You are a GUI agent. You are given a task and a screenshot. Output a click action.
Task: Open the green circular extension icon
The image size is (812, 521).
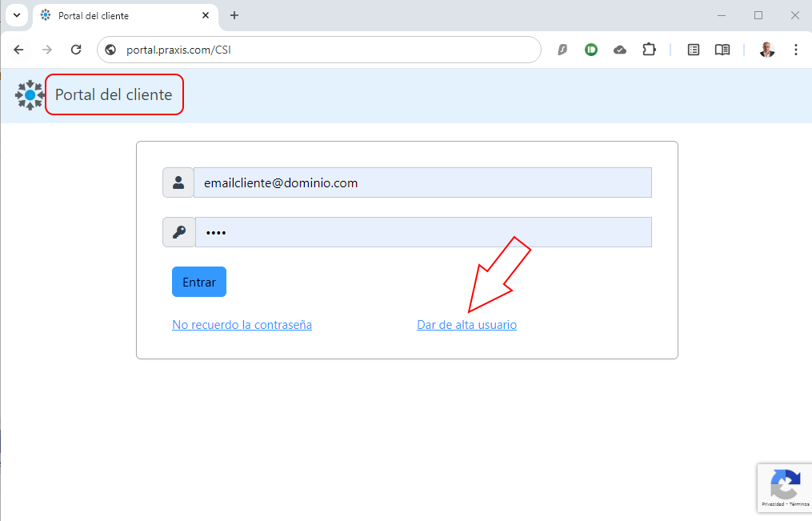pos(591,50)
